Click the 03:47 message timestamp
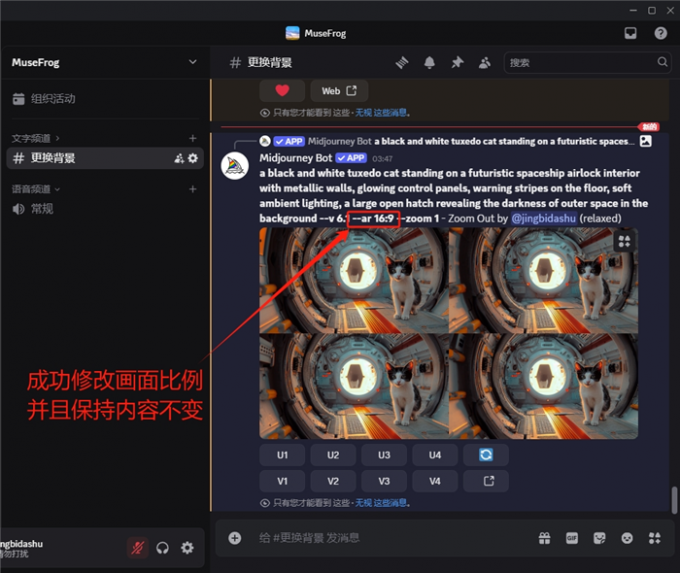 pos(382,159)
